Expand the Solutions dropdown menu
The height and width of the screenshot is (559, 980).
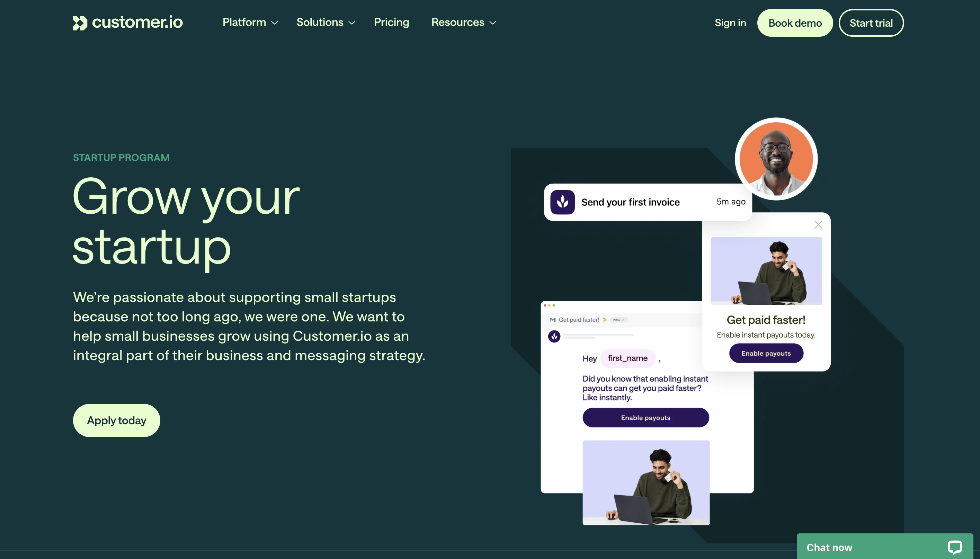325,22
